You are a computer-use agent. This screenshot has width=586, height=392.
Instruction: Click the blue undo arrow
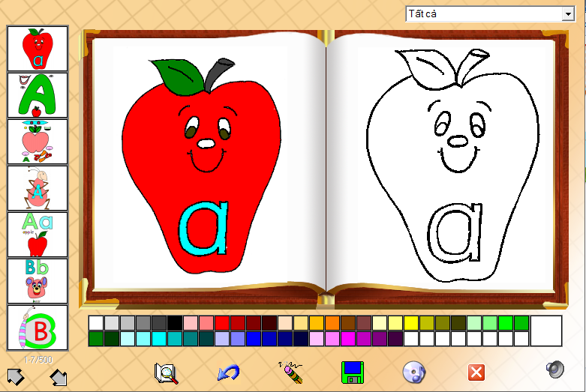[228, 373]
